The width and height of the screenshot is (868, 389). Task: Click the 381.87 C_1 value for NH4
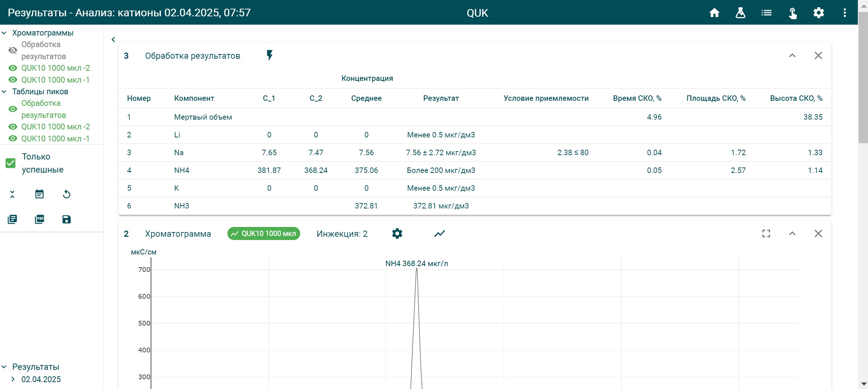click(269, 170)
